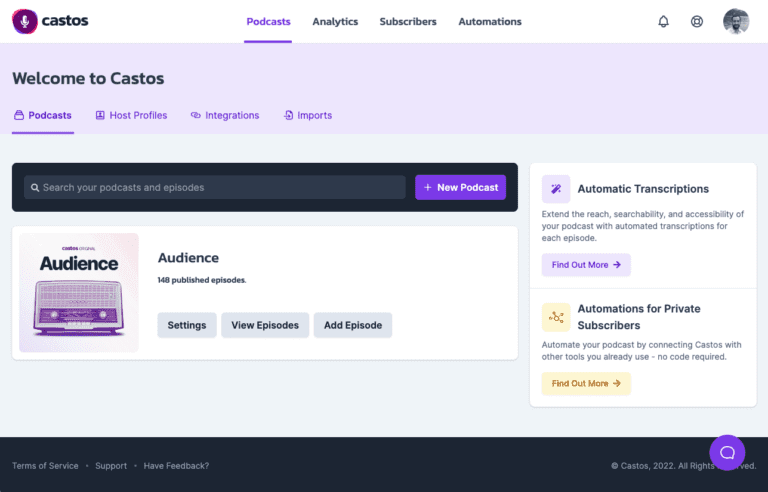Switch to the Imports tab
Viewport: 768px width, 492px height.
pyautogui.click(x=308, y=116)
